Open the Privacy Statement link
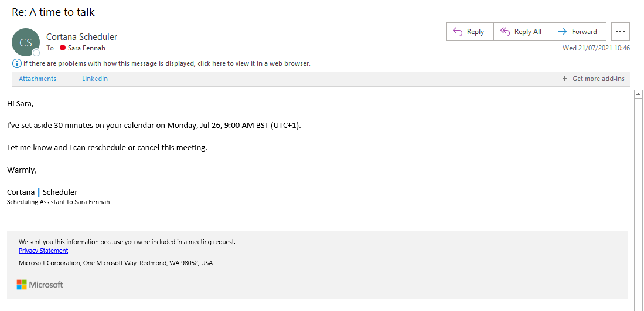Image resolution: width=644 pixels, height=311 pixels. point(43,251)
